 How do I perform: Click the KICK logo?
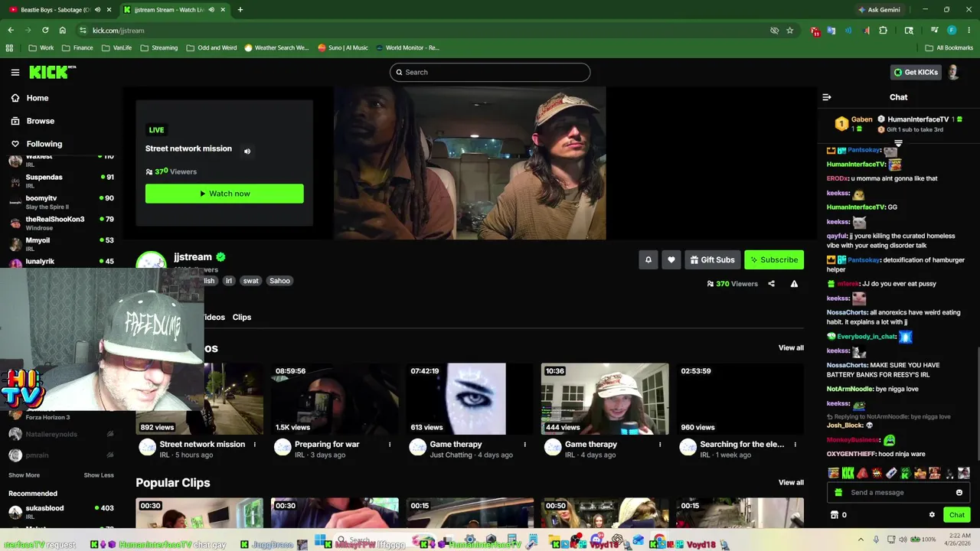click(52, 72)
